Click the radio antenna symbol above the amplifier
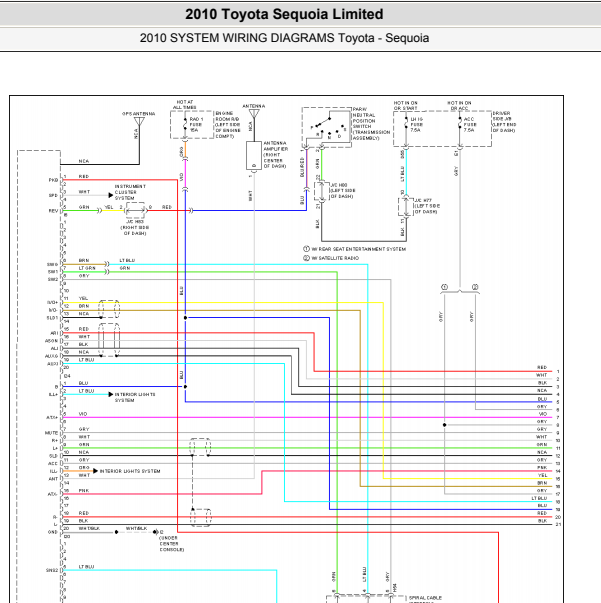The width and height of the screenshot is (601, 603). click(254, 114)
